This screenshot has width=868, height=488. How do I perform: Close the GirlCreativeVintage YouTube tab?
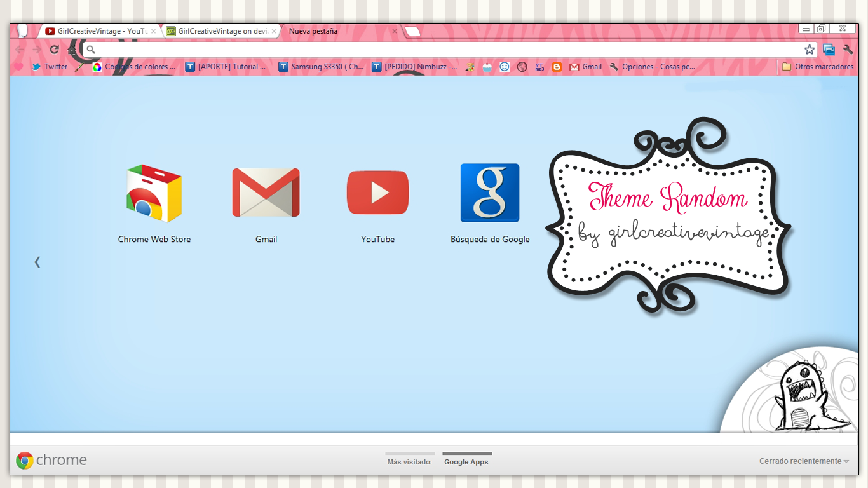pos(153,31)
